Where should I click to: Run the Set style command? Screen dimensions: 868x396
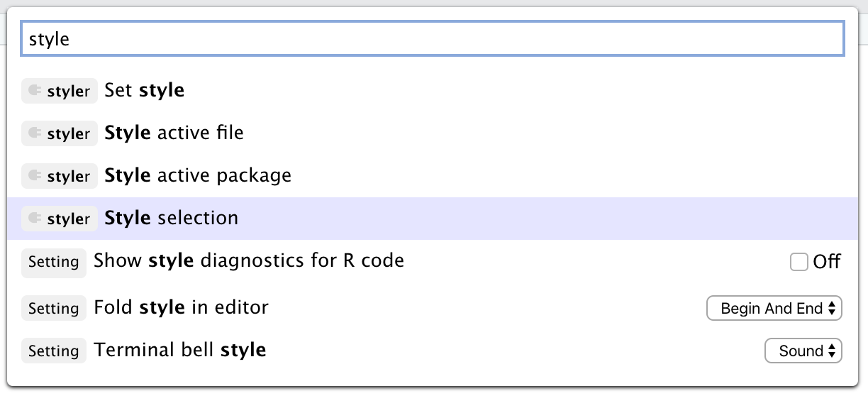tap(144, 90)
